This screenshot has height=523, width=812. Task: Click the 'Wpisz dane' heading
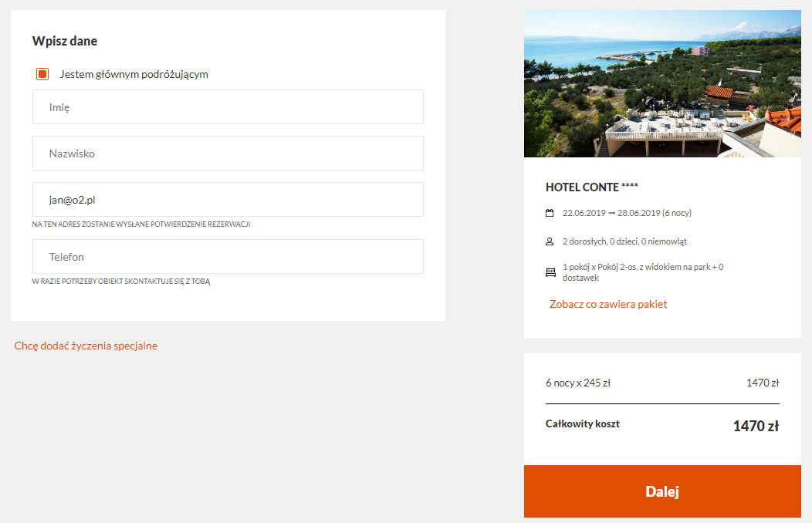pyautogui.click(x=65, y=41)
